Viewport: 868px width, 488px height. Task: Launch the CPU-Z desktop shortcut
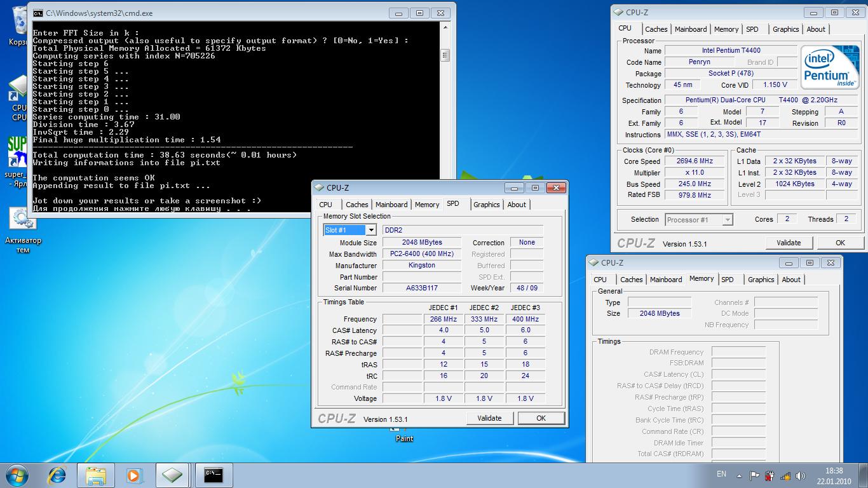coord(17,98)
